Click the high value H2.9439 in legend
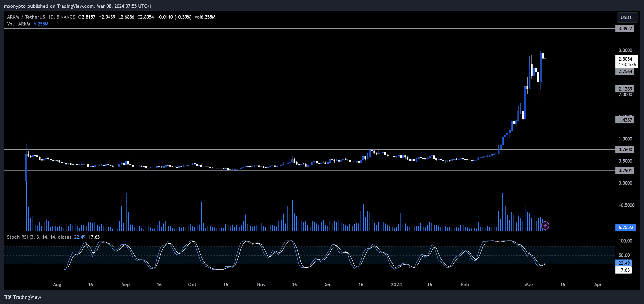The height and width of the screenshot is (304, 644). (107, 17)
